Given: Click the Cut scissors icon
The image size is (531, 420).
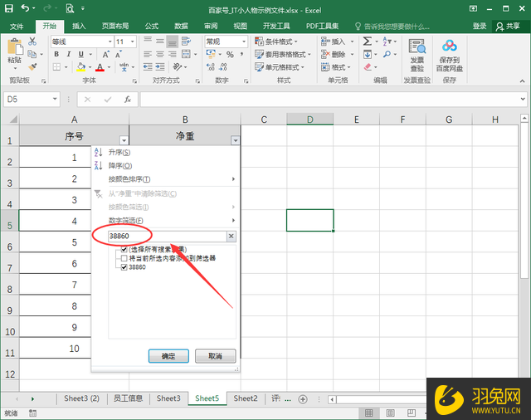Looking at the screenshot, I should tap(32, 42).
